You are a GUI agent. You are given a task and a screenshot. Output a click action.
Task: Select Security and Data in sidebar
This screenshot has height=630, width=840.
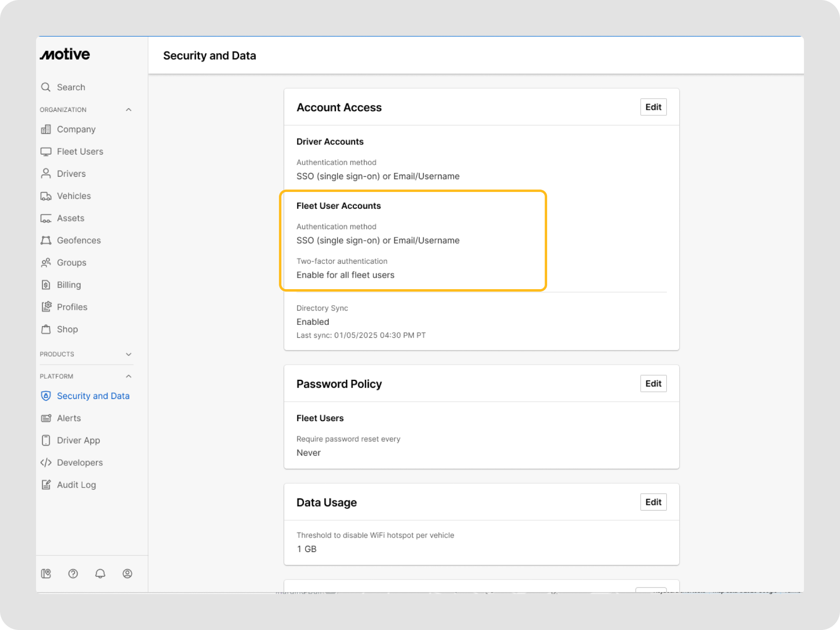[x=93, y=396]
